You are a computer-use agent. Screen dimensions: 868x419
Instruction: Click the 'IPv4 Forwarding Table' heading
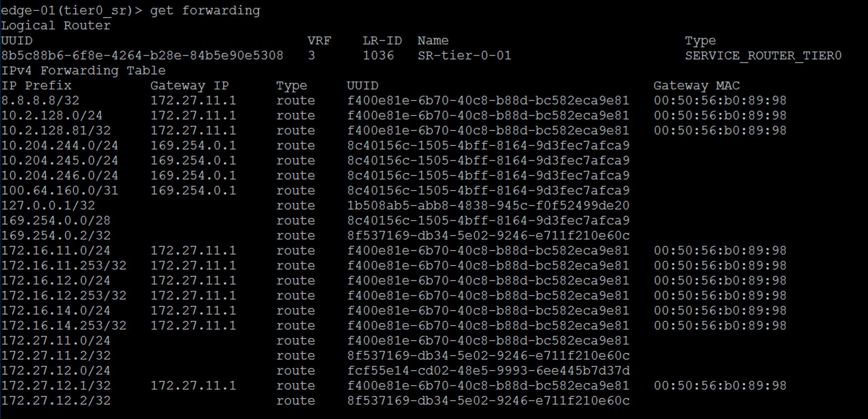[x=83, y=71]
